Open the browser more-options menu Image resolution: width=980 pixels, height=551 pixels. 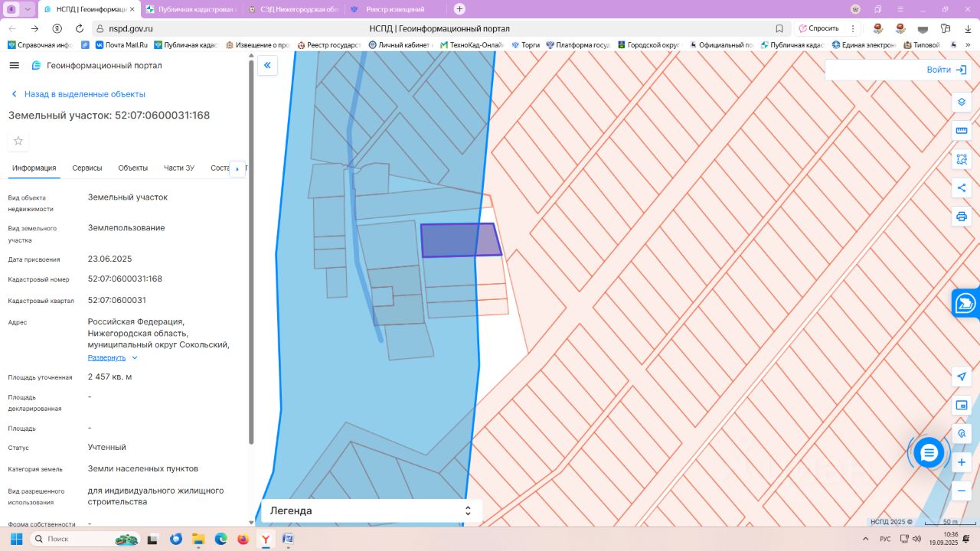tap(853, 28)
